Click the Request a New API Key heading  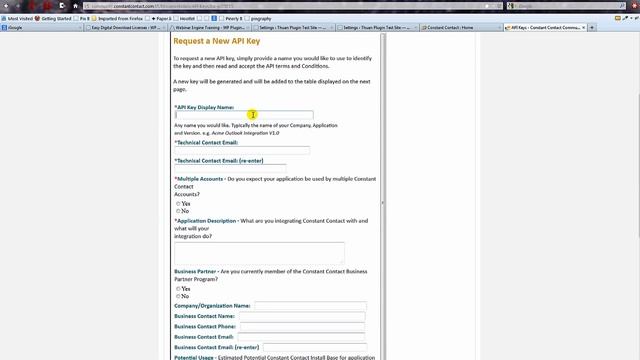(x=217, y=41)
